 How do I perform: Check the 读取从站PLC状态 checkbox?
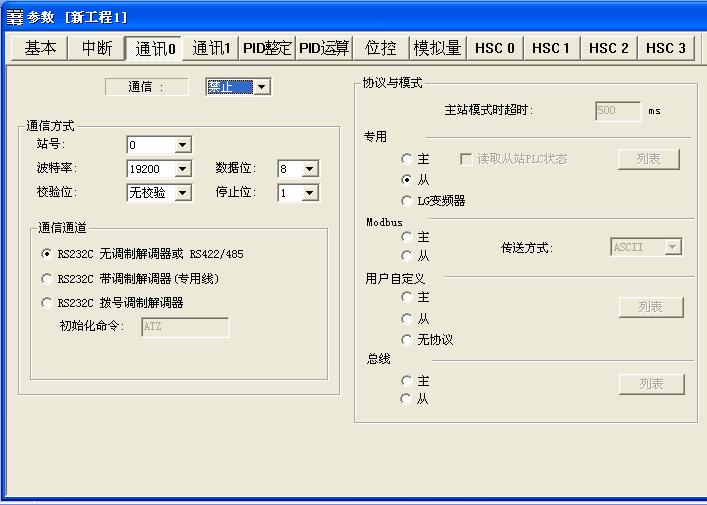466,159
